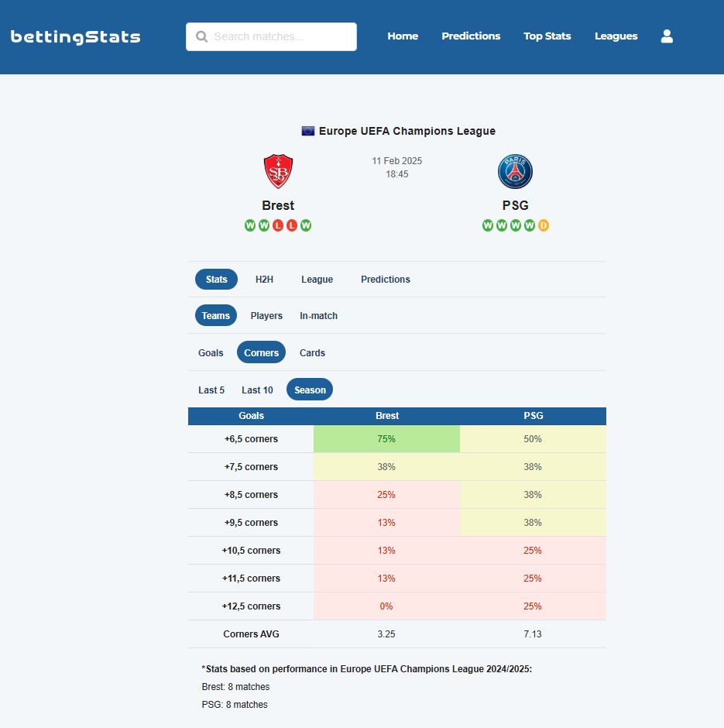Click the PSG club crest
The image size is (724, 728).
tap(515, 171)
